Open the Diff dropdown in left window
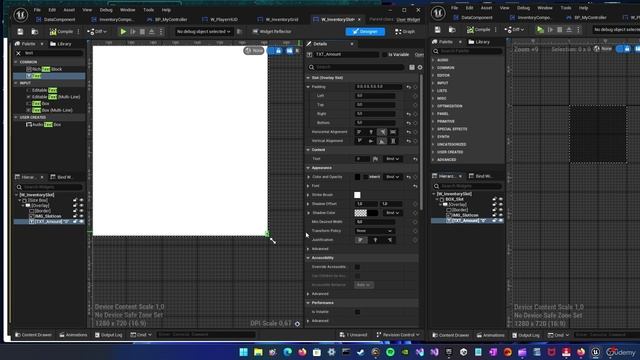 click(97, 31)
